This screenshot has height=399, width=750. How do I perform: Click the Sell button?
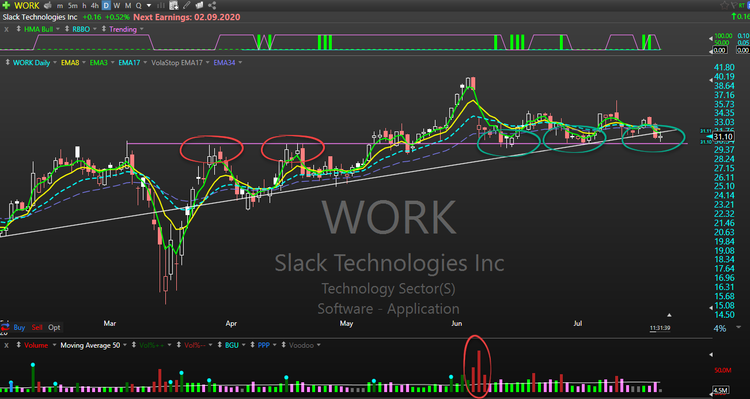click(37, 327)
